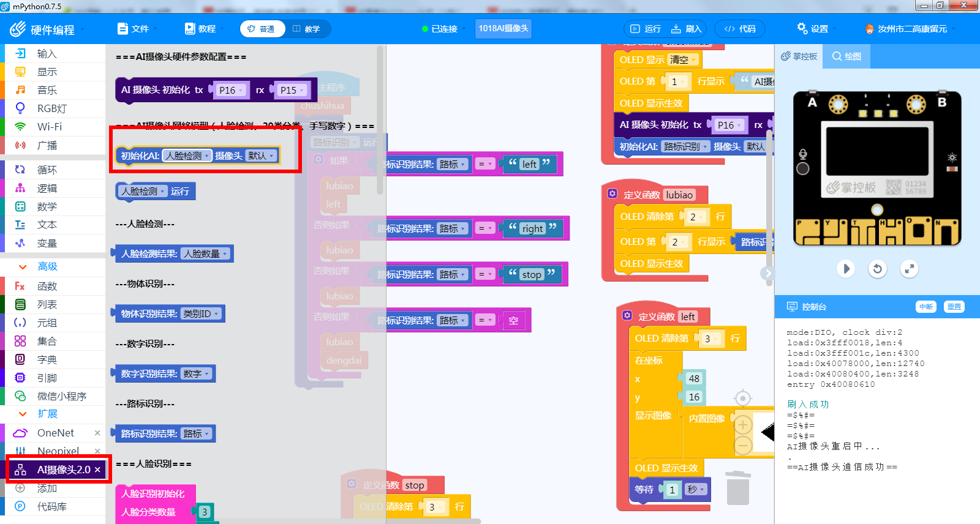Image resolution: width=980 pixels, height=524 pixels.
Task: Open the 硬件编程 mode menu
Action: click(x=48, y=29)
